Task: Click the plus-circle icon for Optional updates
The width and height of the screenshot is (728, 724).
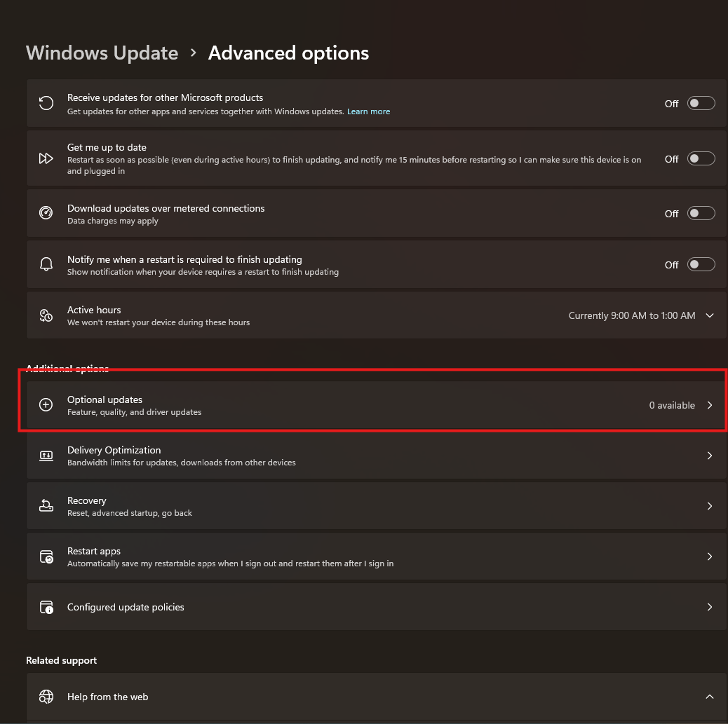Action: pos(46,405)
